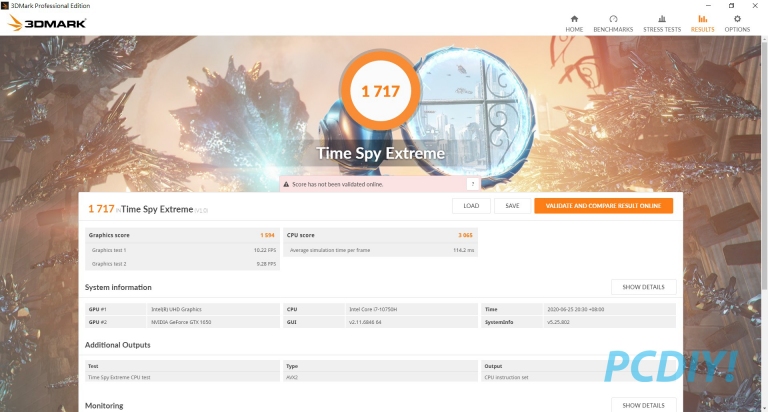This screenshot has width=768, height=412.
Task: Click the vertical scrollbar
Action: tap(764, 167)
